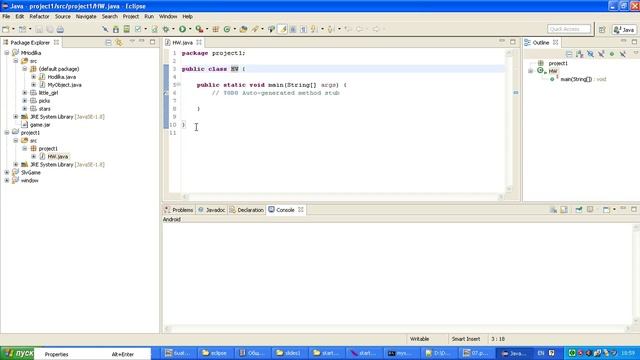Switch to the Problems tab
The height and width of the screenshot is (360, 640).
click(x=179, y=210)
